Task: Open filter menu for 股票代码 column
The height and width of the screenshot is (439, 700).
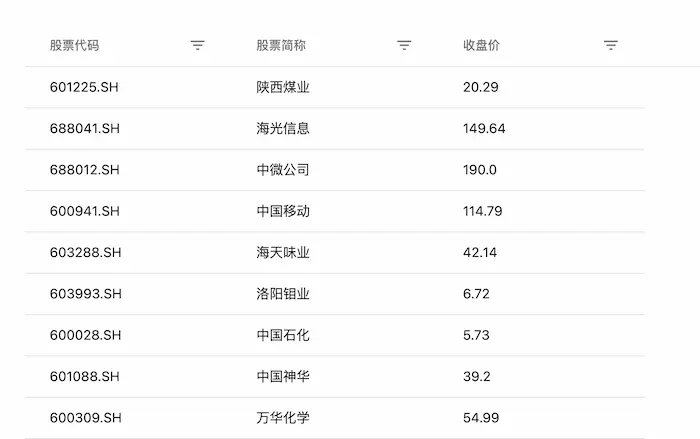Action: coord(198,46)
